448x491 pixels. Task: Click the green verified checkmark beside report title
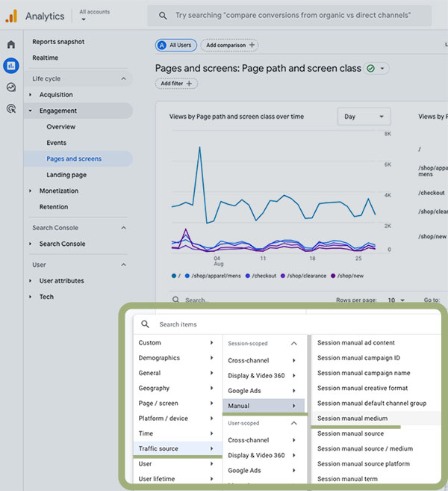[370, 68]
